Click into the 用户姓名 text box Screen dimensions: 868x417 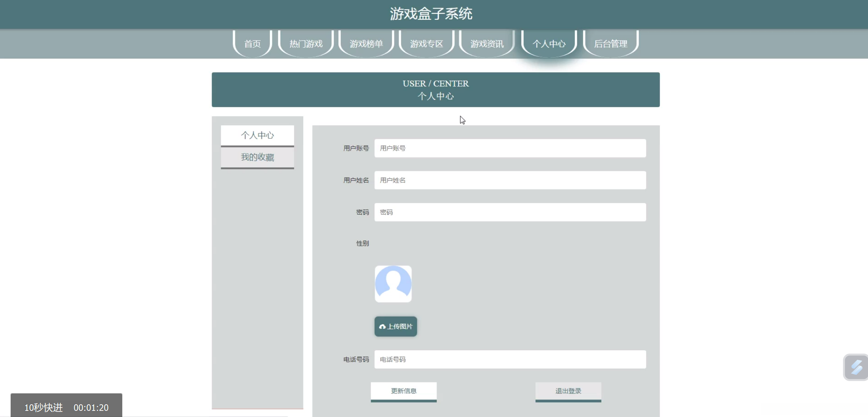click(510, 180)
